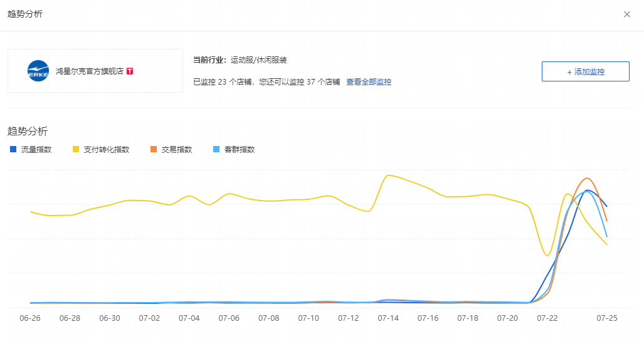This screenshot has width=644, height=344.
Task: Click the yellow line's dip near 07-22
Action: (547, 256)
